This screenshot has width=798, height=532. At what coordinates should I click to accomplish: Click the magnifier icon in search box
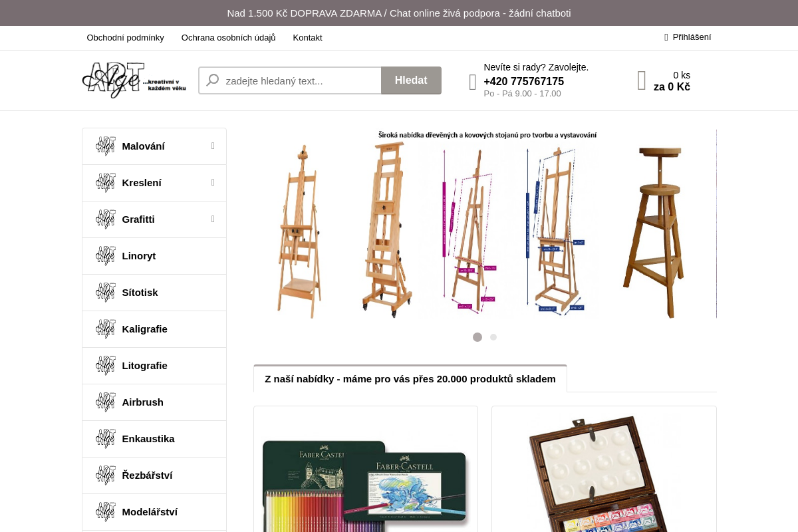213,80
